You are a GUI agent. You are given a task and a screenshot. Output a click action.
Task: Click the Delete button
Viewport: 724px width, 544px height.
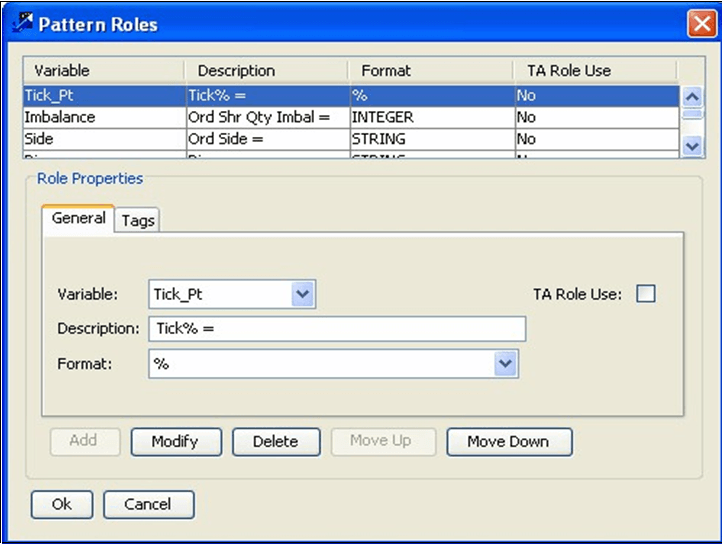coord(276,442)
